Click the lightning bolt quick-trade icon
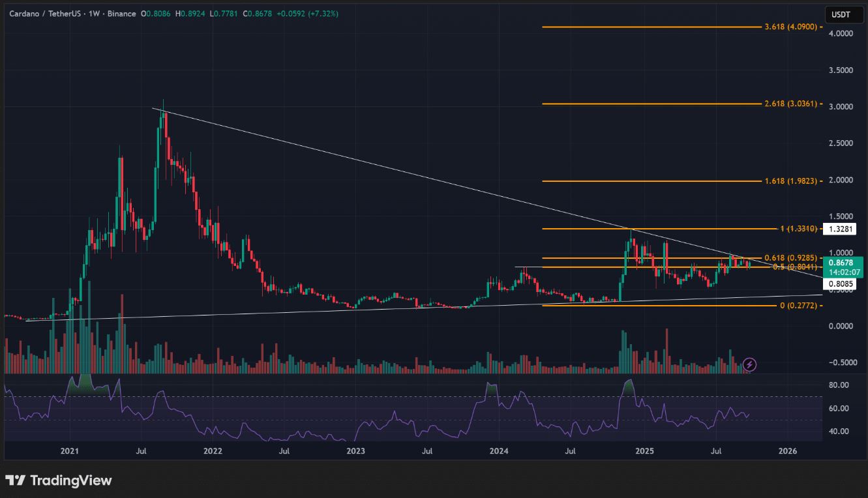Screen dimensions: 868x498 749,365
